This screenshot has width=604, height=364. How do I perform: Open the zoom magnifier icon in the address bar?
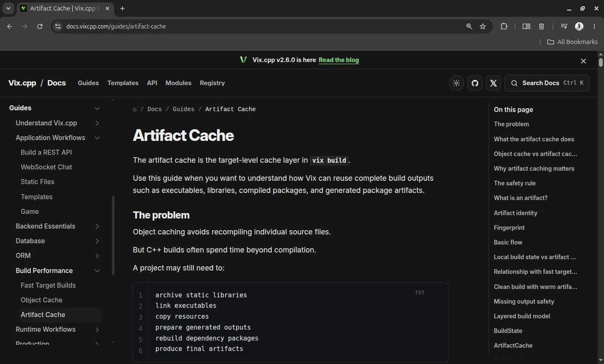[x=469, y=26]
